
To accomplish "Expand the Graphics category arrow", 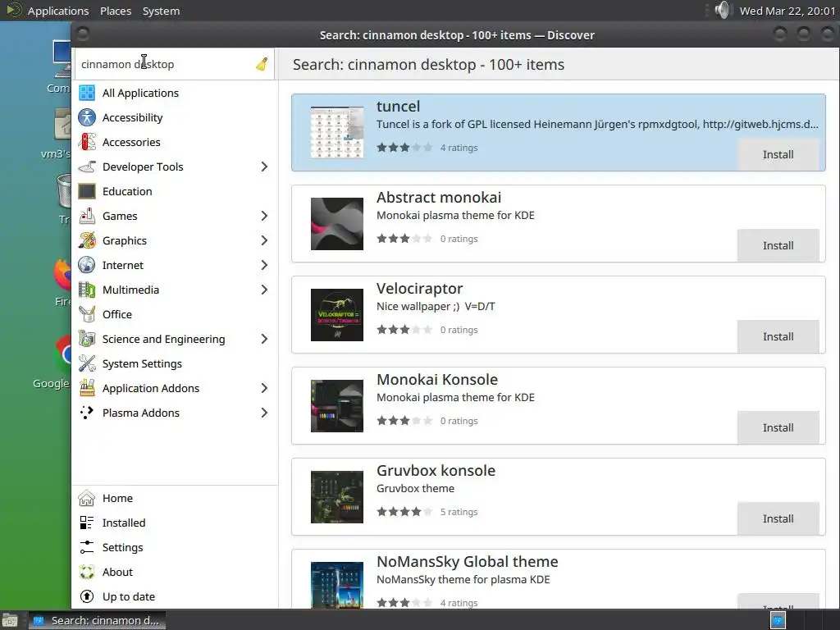I will point(264,240).
